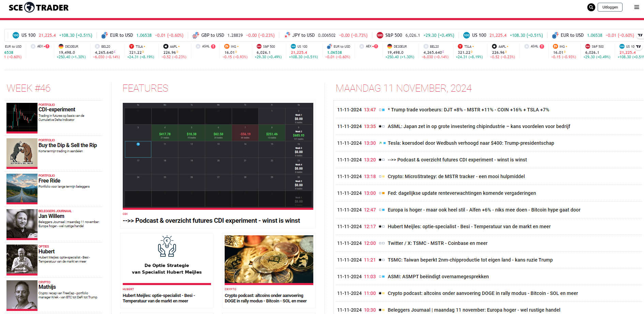Screen dimensions: 644x314
Task: Click the HUBERT label in Features
Action: click(x=129, y=289)
